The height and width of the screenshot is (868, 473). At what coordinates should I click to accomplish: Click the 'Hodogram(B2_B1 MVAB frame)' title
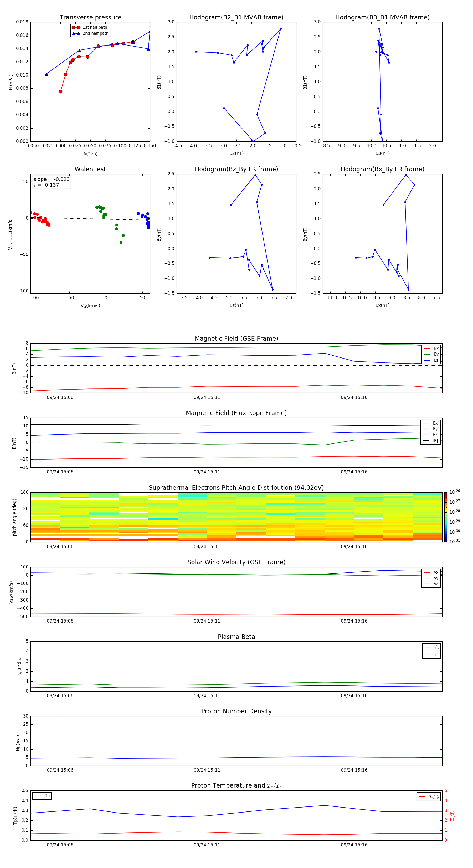pyautogui.click(x=236, y=18)
